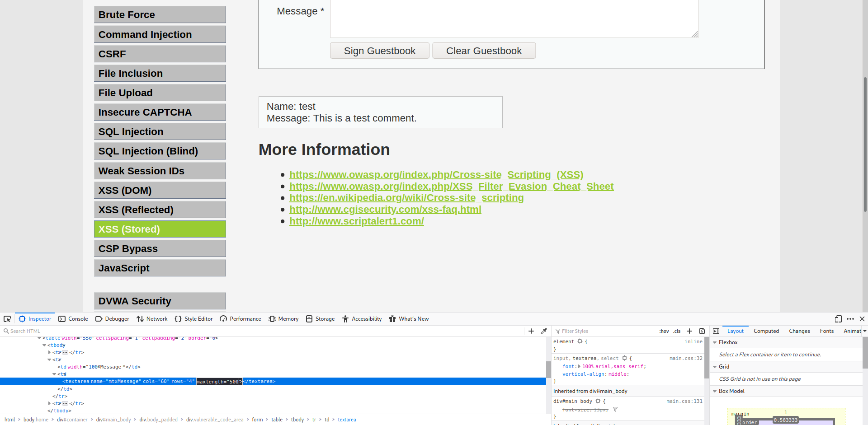Activate the element picker tool in devtools

pyautogui.click(x=7, y=319)
